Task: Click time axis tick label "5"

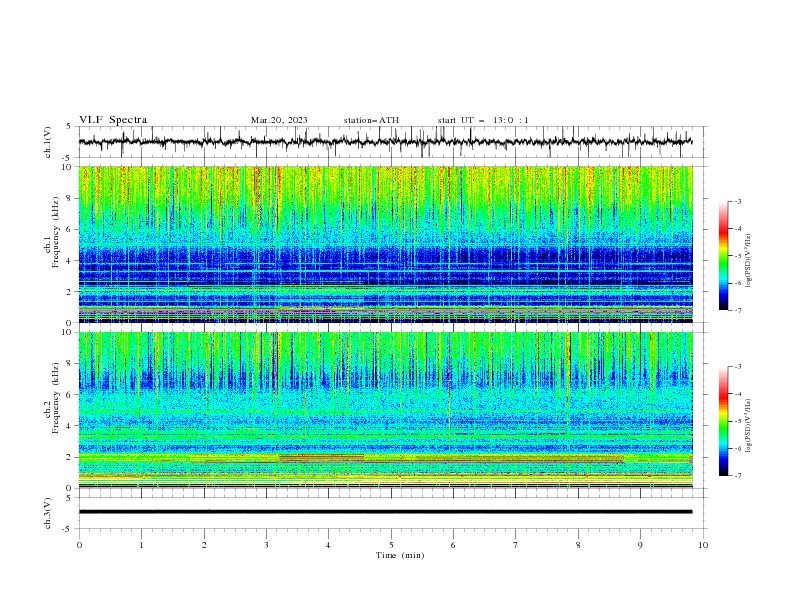Action: tap(391, 545)
